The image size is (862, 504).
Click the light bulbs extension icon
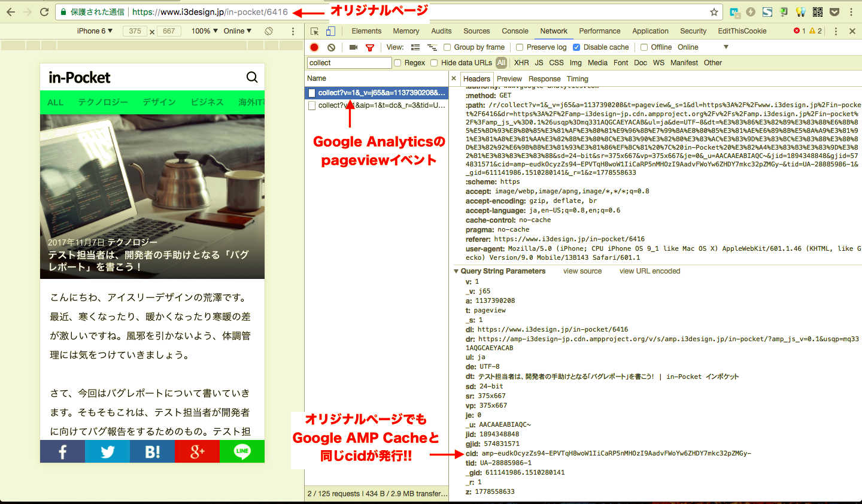click(x=801, y=12)
